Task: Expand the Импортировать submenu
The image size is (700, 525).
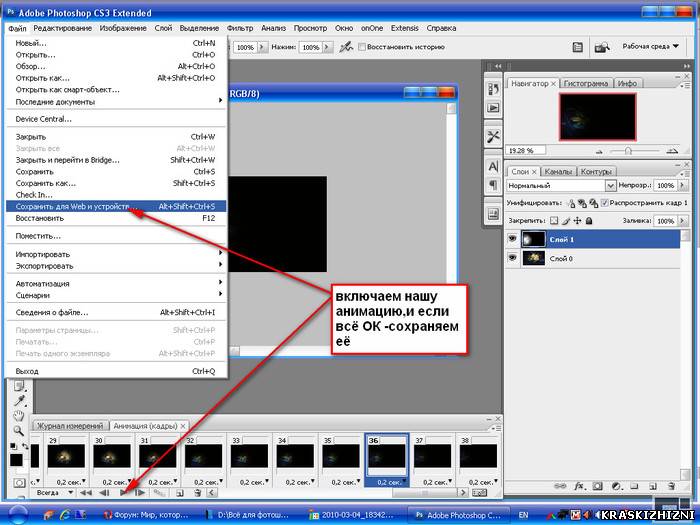Action: point(116,254)
